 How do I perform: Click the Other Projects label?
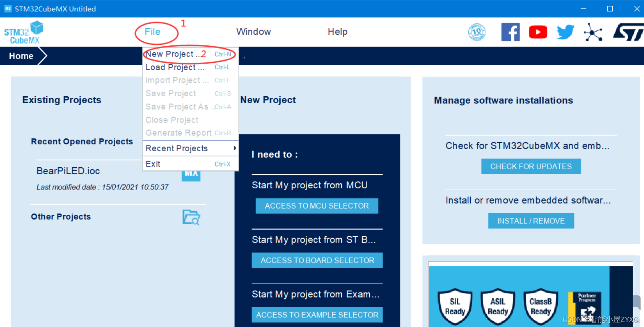(x=61, y=217)
